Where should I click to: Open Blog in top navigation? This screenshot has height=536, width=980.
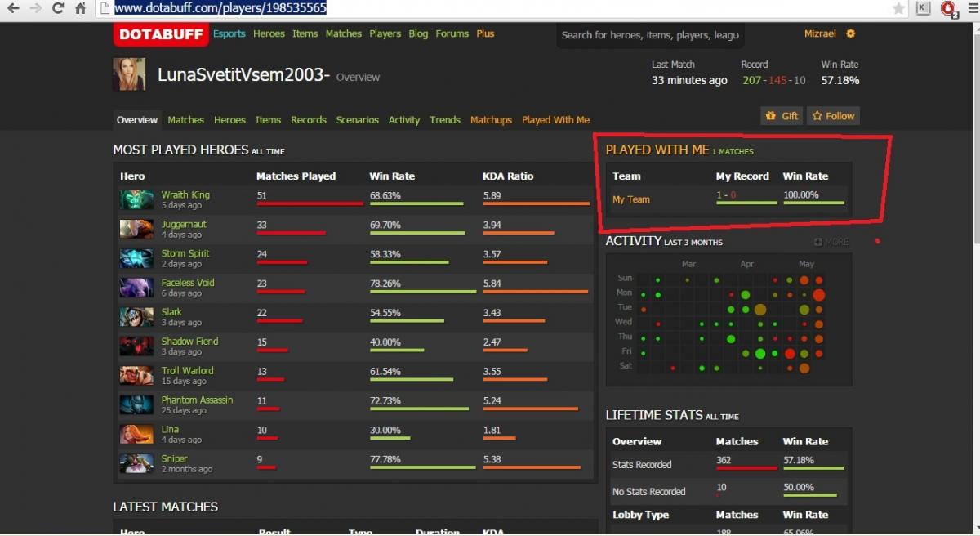[x=418, y=33]
